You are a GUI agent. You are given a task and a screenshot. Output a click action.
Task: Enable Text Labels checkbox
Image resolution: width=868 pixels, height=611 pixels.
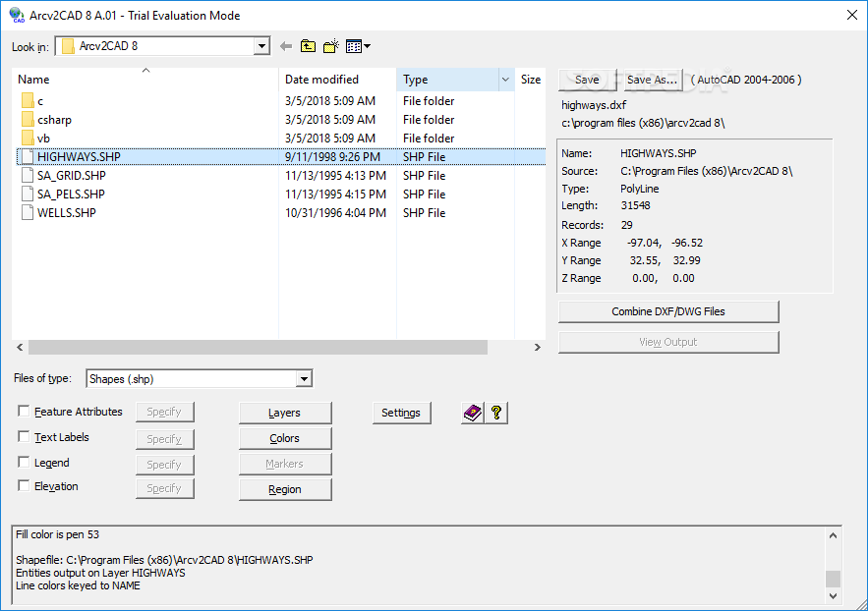24,436
